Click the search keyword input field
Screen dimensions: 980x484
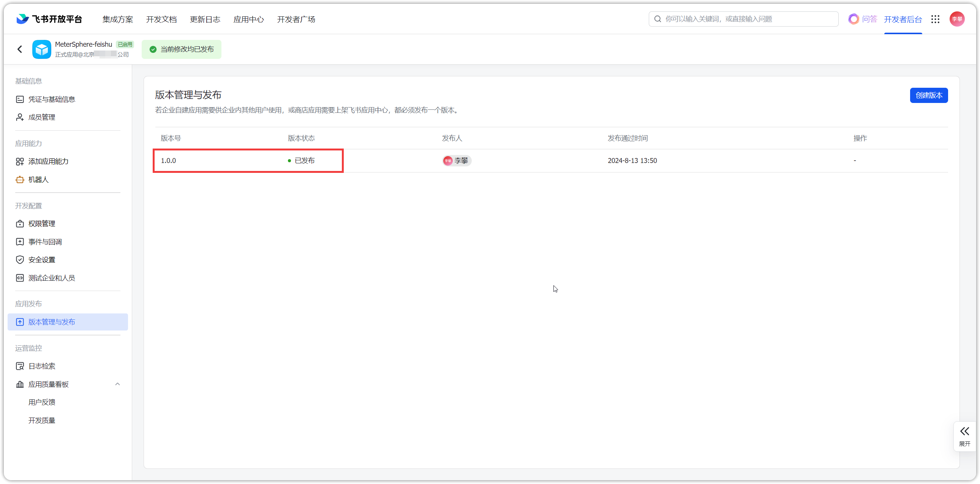pyautogui.click(x=743, y=19)
